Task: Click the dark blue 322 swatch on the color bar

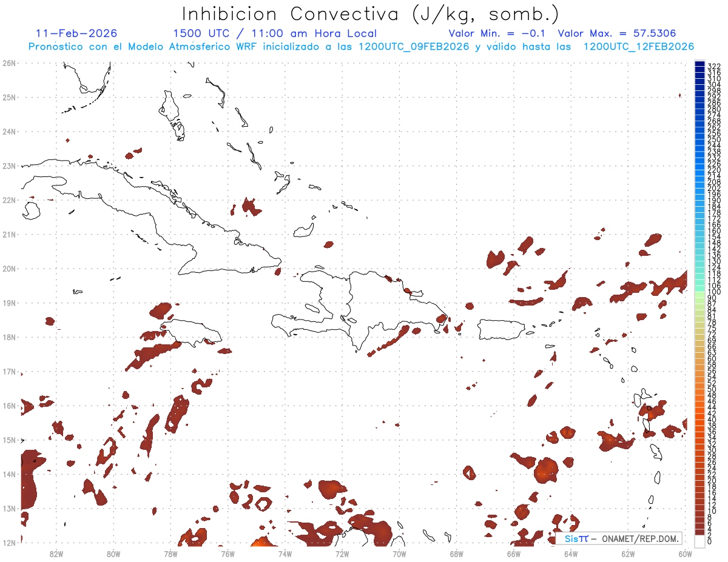Action: (700, 65)
